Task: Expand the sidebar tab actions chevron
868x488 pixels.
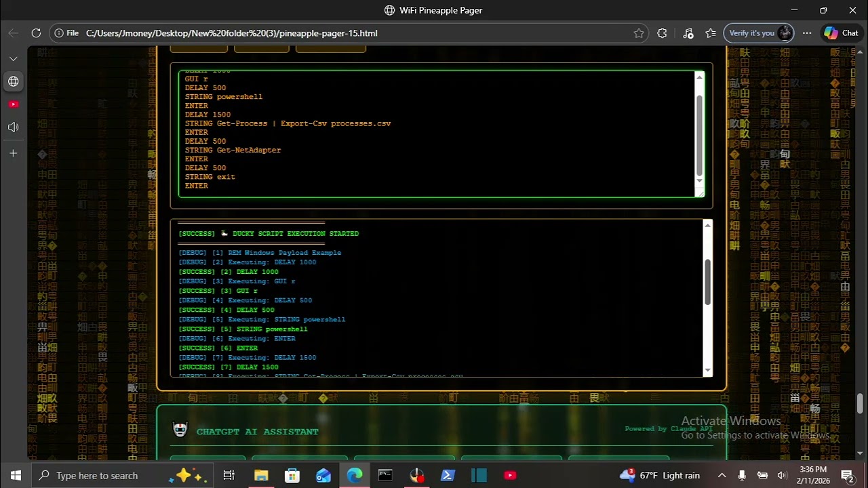Action: coord(14,59)
